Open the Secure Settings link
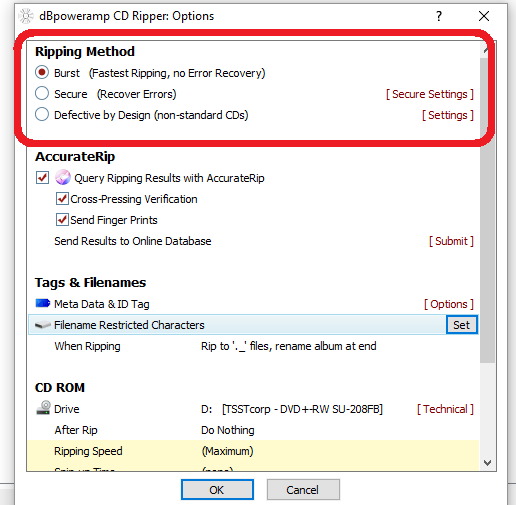This screenshot has height=505, width=516. 430,94
